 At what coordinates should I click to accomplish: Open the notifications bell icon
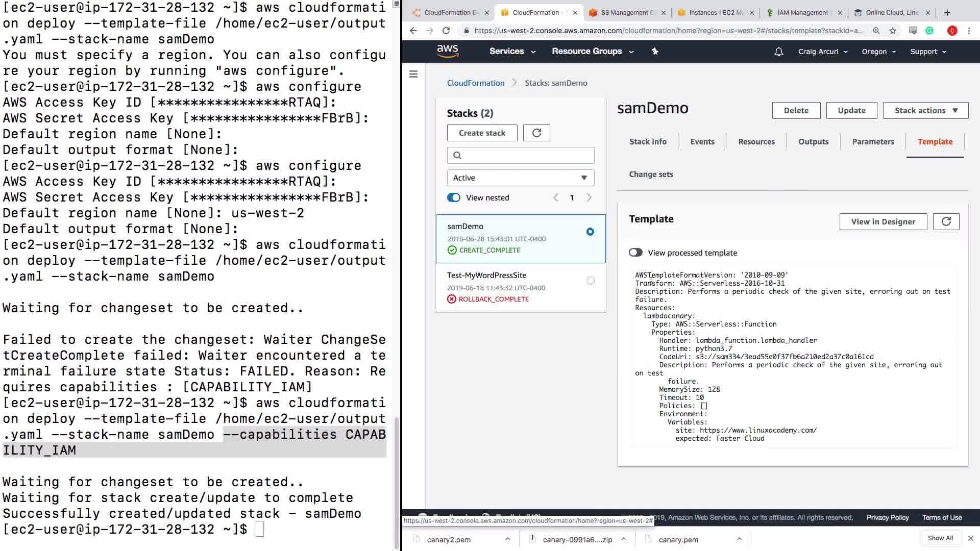tap(778, 52)
